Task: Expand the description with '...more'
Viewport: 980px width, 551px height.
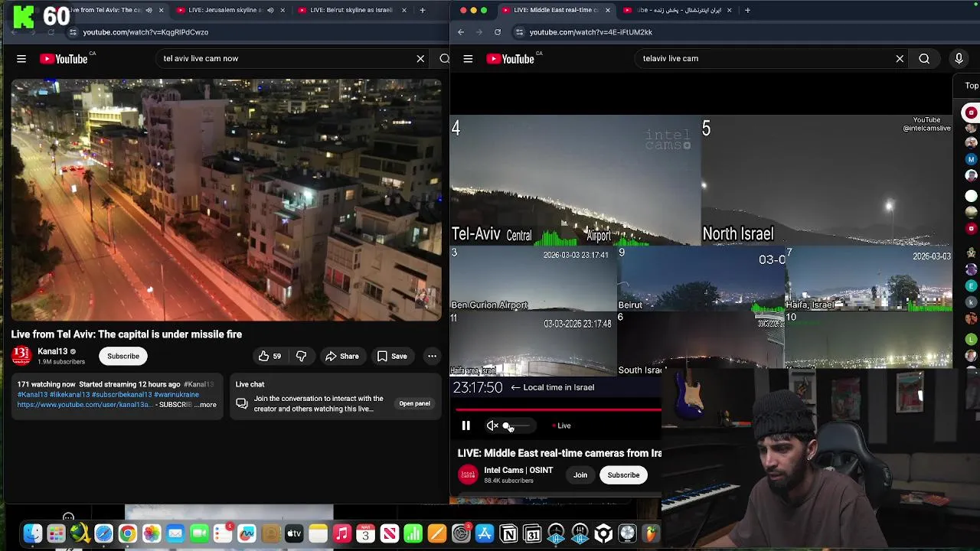Action: coord(205,404)
